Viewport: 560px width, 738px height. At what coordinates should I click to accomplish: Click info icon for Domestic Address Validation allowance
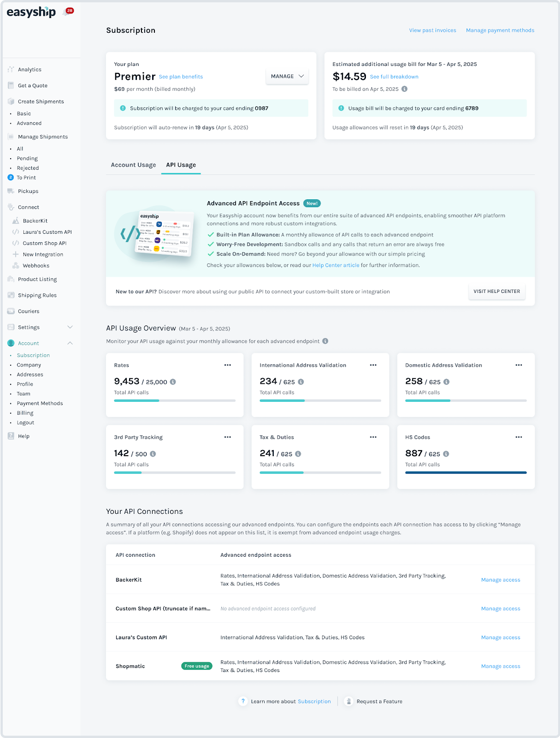pos(447,382)
